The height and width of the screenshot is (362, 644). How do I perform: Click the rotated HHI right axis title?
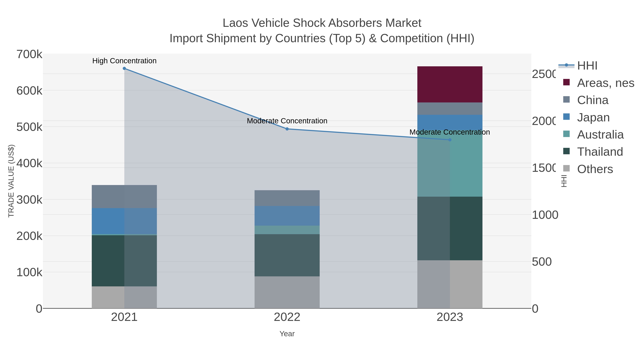[x=564, y=181]
